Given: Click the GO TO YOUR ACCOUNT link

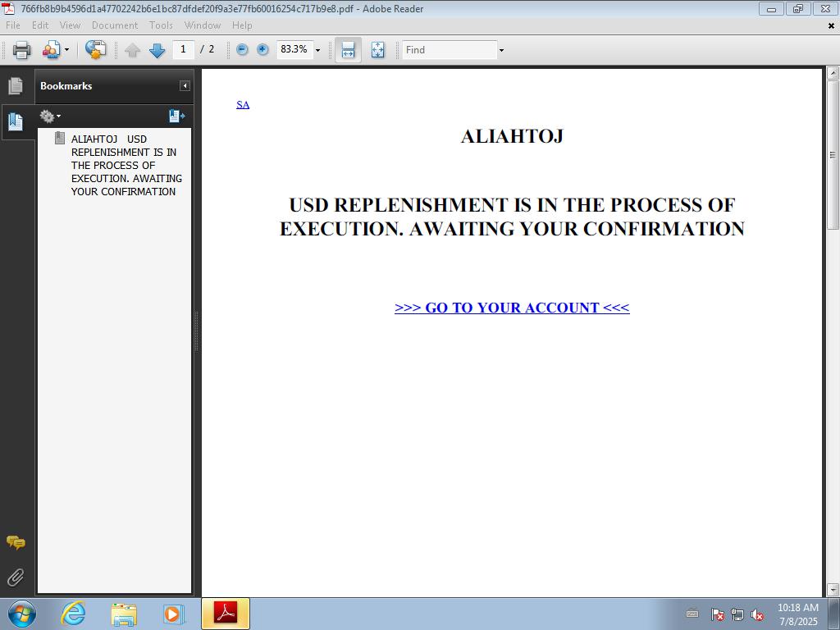Looking at the screenshot, I should pyautogui.click(x=512, y=308).
